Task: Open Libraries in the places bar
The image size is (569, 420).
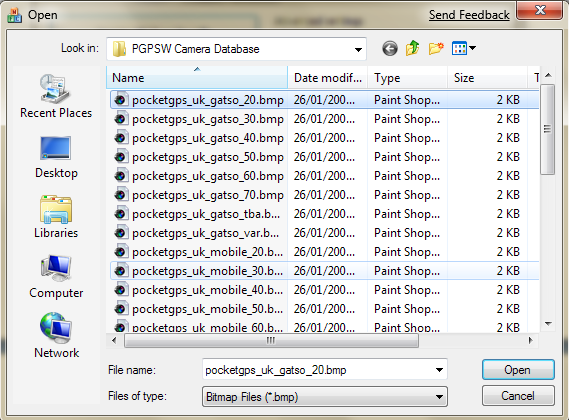Action: pyautogui.click(x=56, y=217)
